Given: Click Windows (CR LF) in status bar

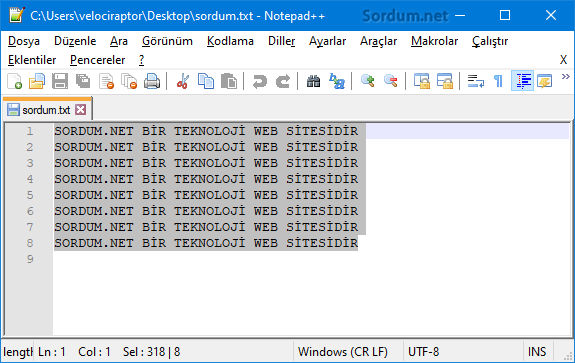Looking at the screenshot, I should (343, 352).
